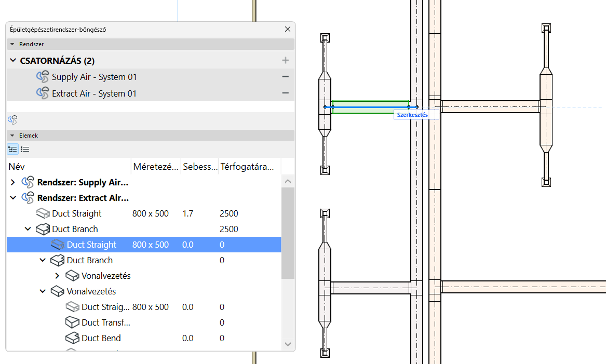Viewport: 606px width, 364px height.
Task: Select the Extract Air - System 01 row
Action: click(151, 93)
